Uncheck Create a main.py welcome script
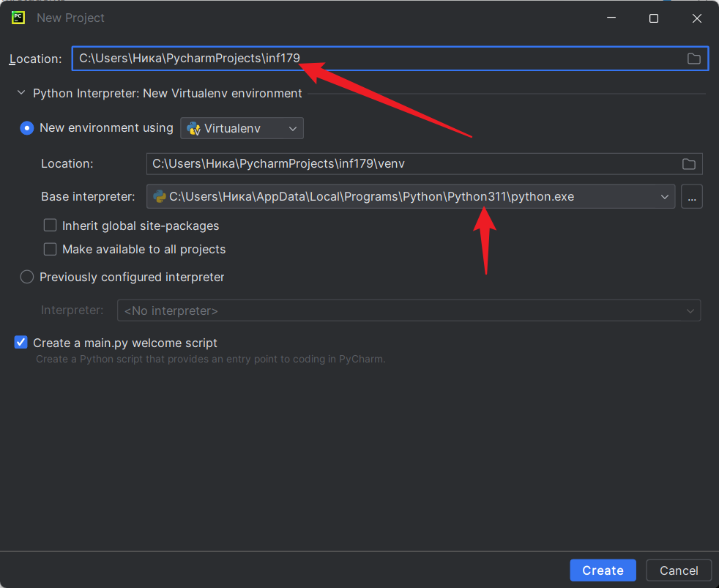 tap(21, 343)
